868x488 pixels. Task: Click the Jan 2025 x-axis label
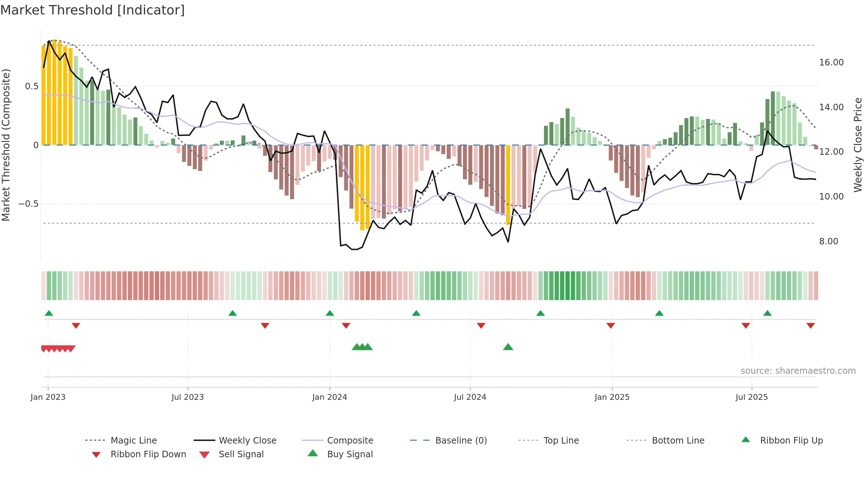click(x=612, y=397)
